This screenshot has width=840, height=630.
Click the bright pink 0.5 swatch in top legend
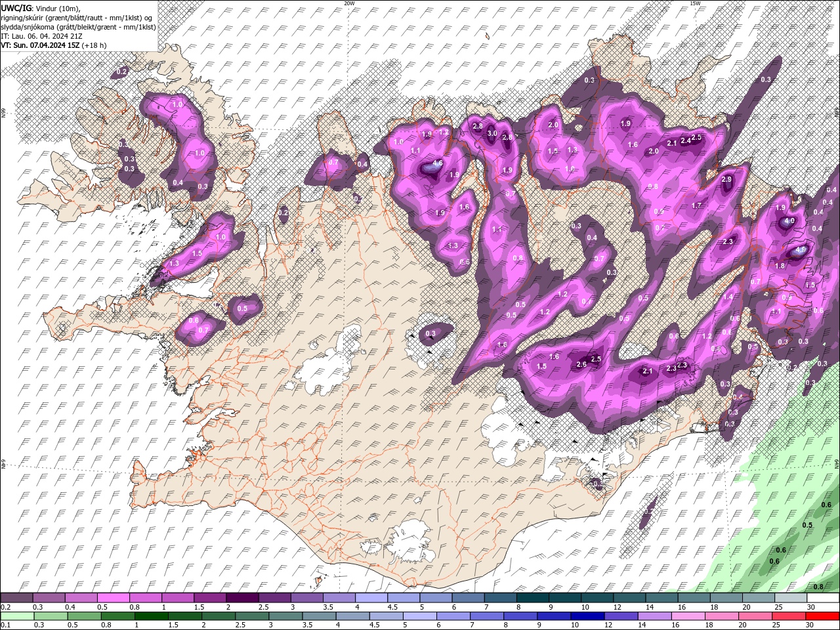pyautogui.click(x=113, y=598)
